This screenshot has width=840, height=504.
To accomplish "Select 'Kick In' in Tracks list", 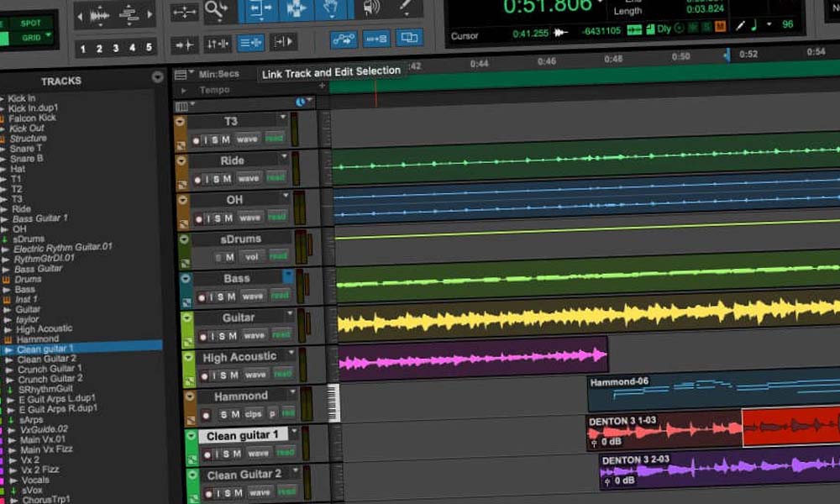I will [x=22, y=98].
